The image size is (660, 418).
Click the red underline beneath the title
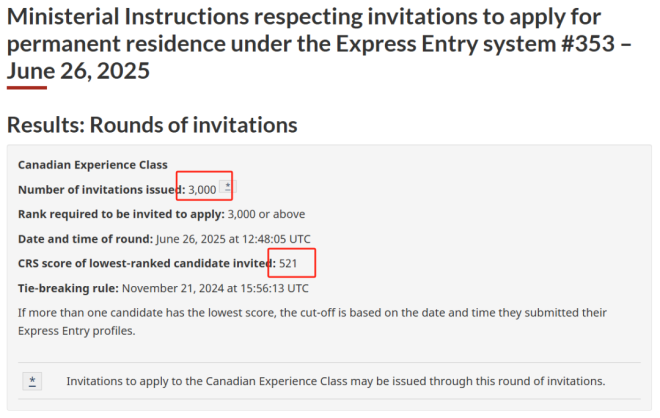26,88
